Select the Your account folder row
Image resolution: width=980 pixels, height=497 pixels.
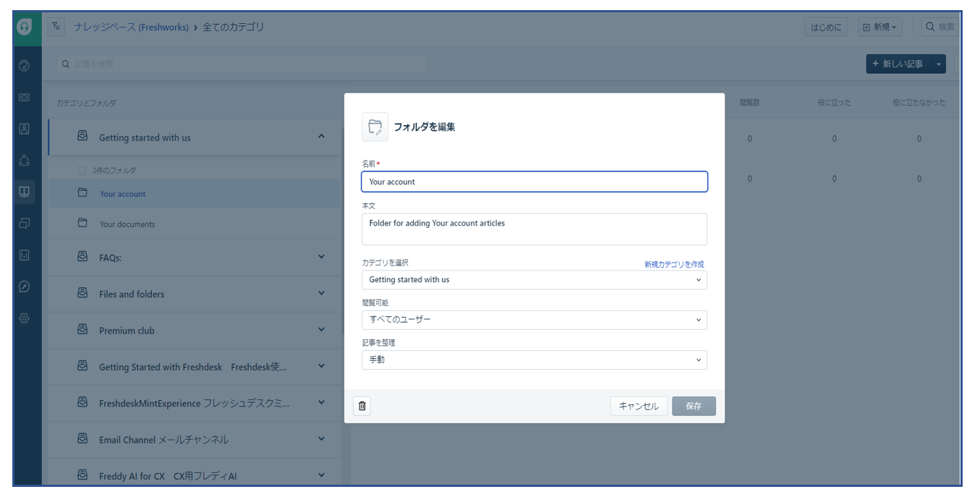point(194,193)
